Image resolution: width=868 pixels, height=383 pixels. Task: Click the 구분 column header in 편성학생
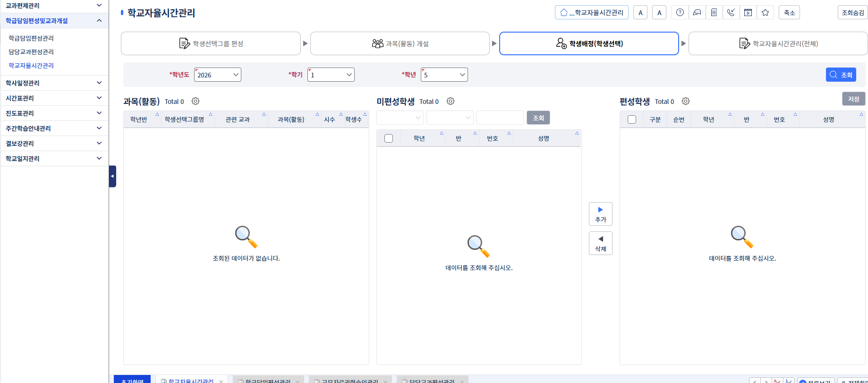pos(655,119)
